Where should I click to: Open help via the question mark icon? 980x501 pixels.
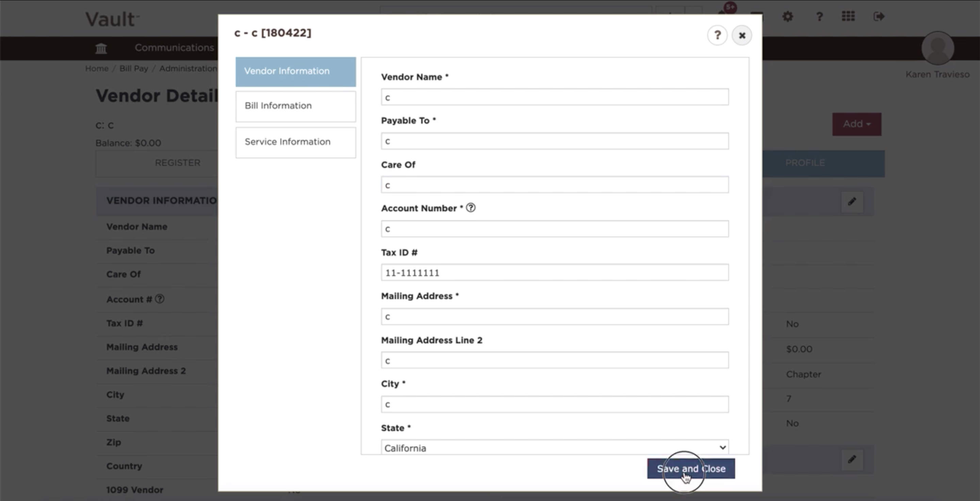tap(819, 17)
